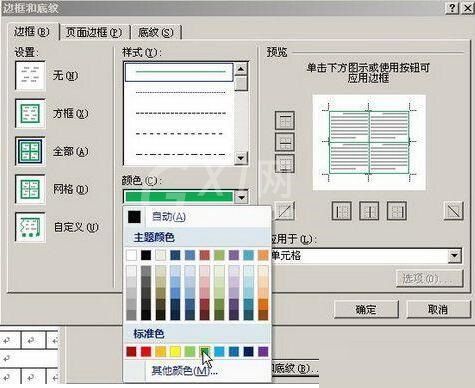Viewport: 475px width, 388px height.
Task: Pick standard yellow color swatch
Action: [x=175, y=351]
